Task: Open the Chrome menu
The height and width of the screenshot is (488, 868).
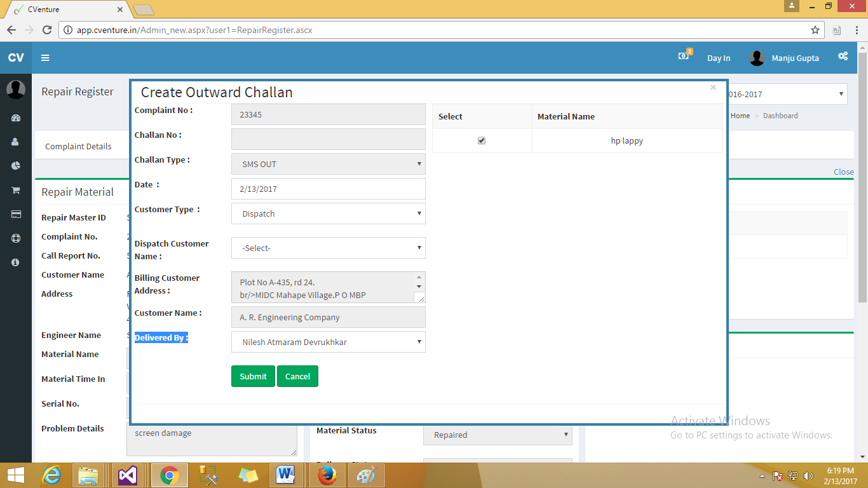Action: pyautogui.click(x=856, y=30)
